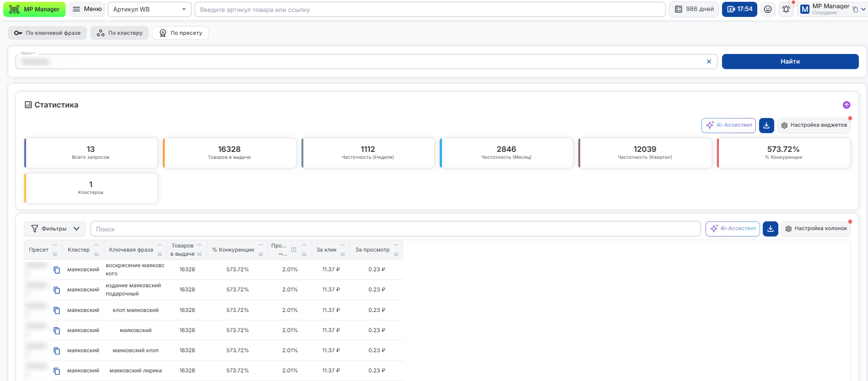
Task: Download statistics widgets report
Action: (766, 125)
